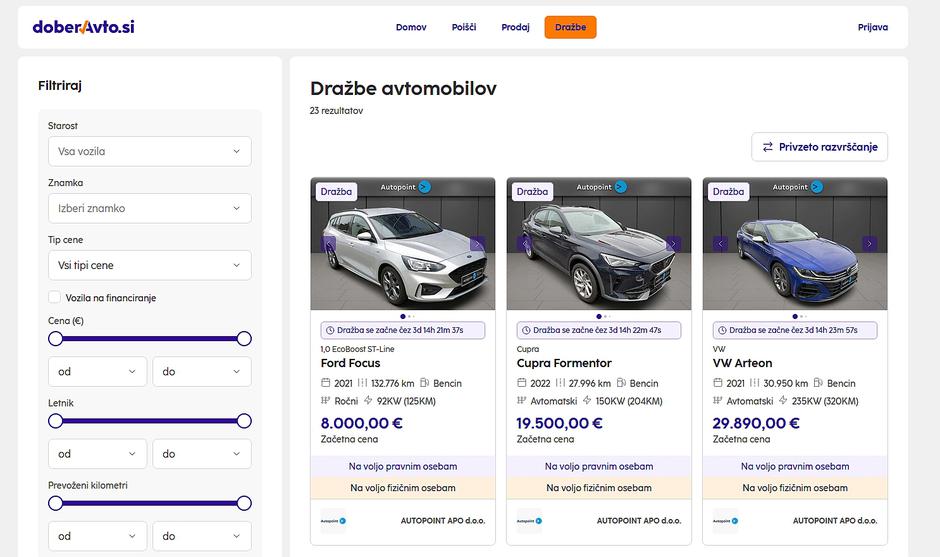Show previous photo of Ford Focus

328,244
